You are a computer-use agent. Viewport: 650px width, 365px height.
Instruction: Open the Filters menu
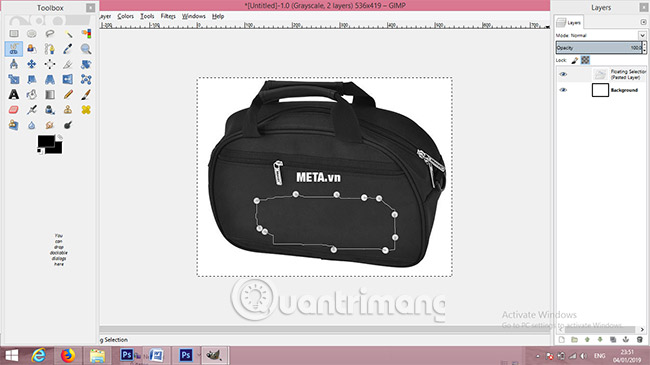point(168,16)
